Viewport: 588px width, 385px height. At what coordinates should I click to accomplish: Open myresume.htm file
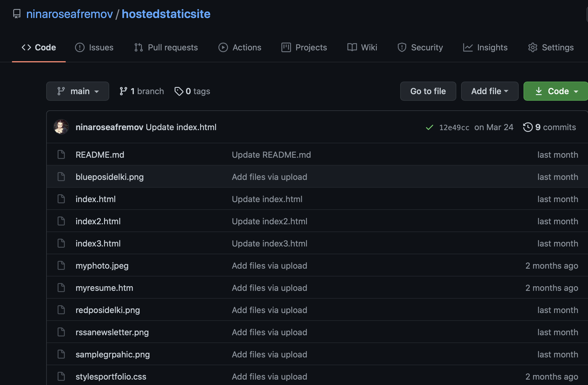tap(104, 288)
